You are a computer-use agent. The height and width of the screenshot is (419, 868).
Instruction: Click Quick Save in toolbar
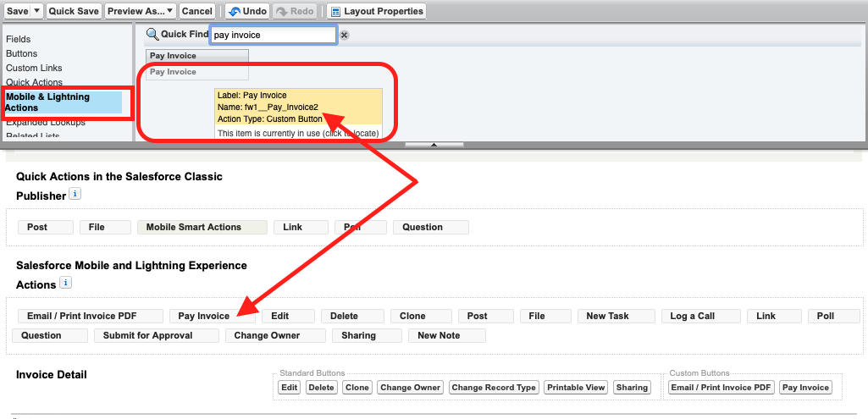coord(74,11)
